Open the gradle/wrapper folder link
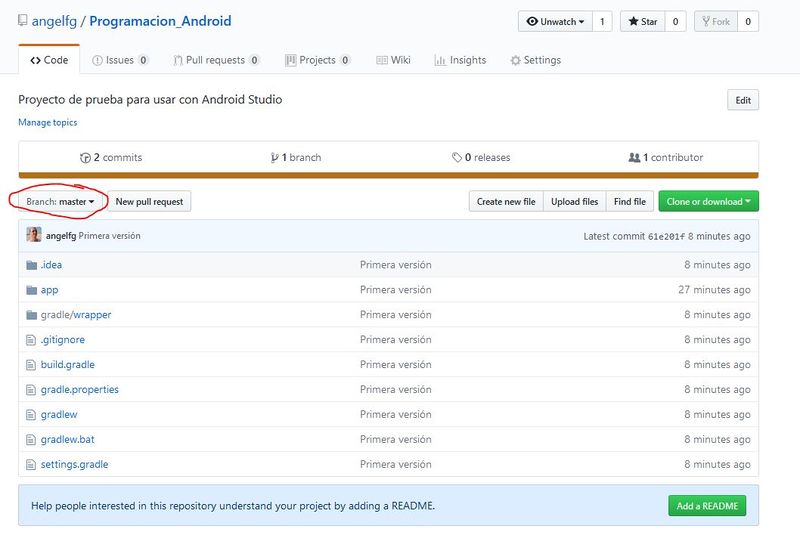This screenshot has width=800, height=560. click(76, 315)
